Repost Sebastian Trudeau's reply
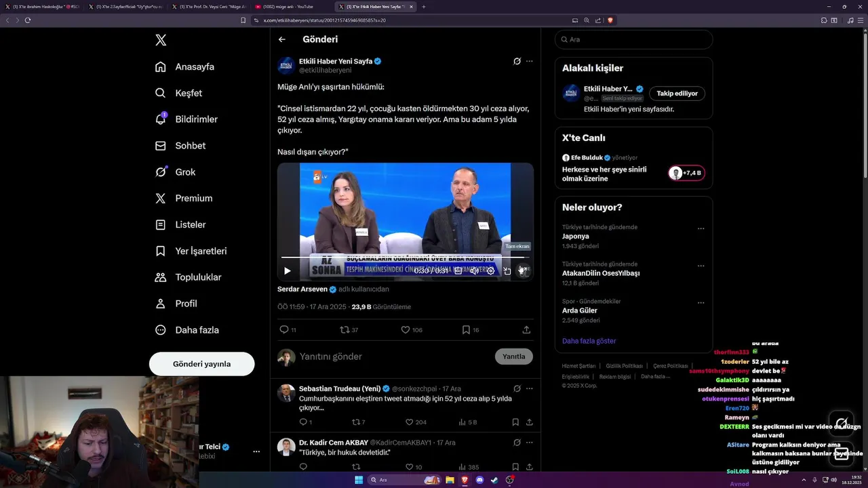Viewport: 868px width, 488px height. (x=358, y=422)
